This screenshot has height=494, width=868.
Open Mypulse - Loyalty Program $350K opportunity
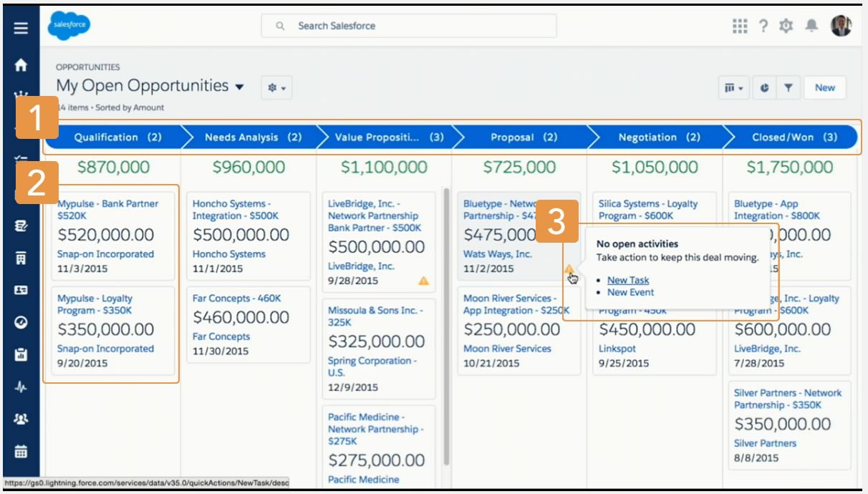[x=95, y=304]
